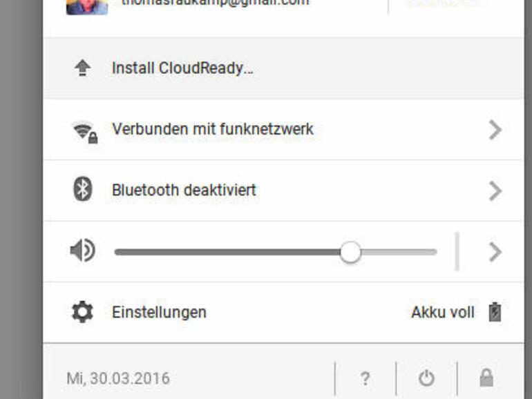
Task: Expand the Wi-Fi network list chevron
Action: tap(495, 130)
